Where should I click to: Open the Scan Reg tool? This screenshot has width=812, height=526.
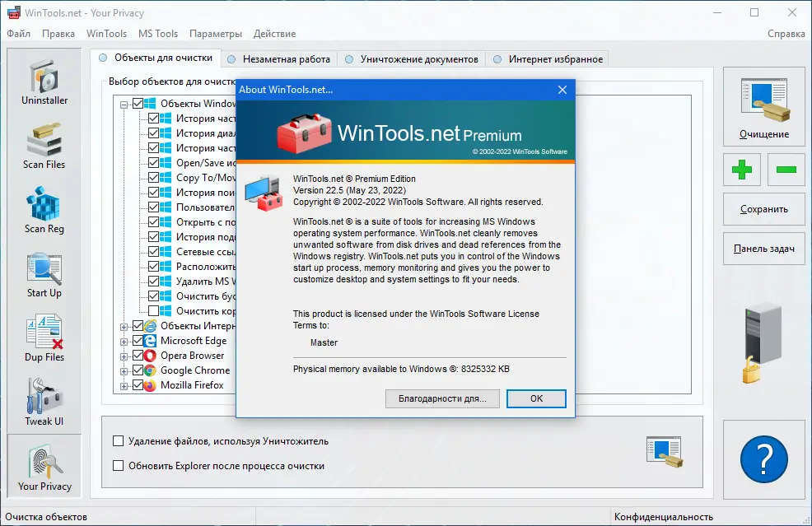pyautogui.click(x=44, y=210)
